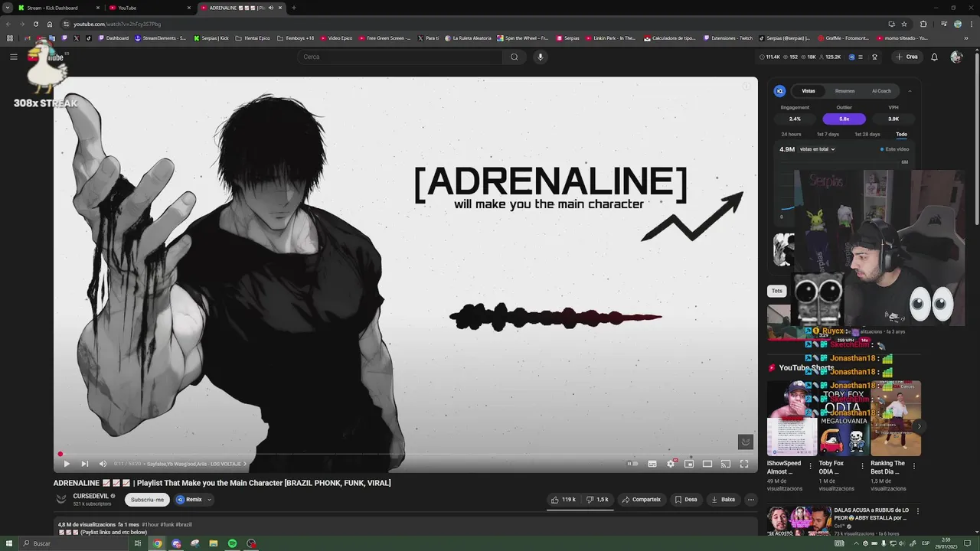Image resolution: width=980 pixels, height=551 pixels.
Task: Switch to the AI Coach tab
Action: point(881,91)
